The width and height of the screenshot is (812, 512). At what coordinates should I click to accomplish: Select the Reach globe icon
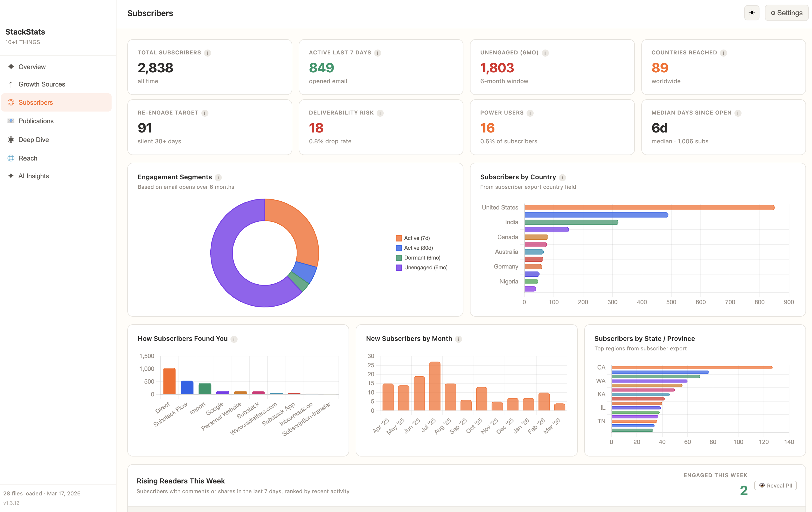point(11,158)
